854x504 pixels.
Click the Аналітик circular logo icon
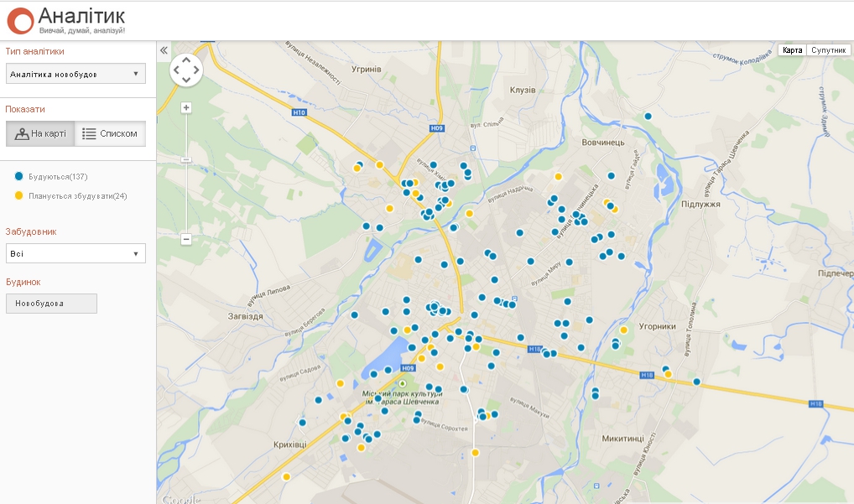20,20
